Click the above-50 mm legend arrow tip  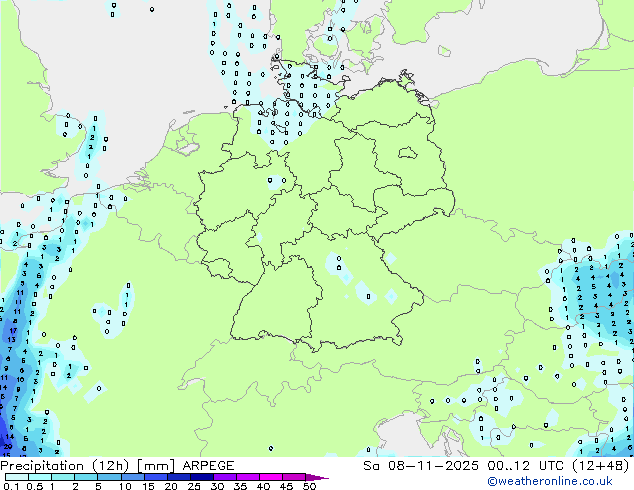pyautogui.click(x=318, y=478)
